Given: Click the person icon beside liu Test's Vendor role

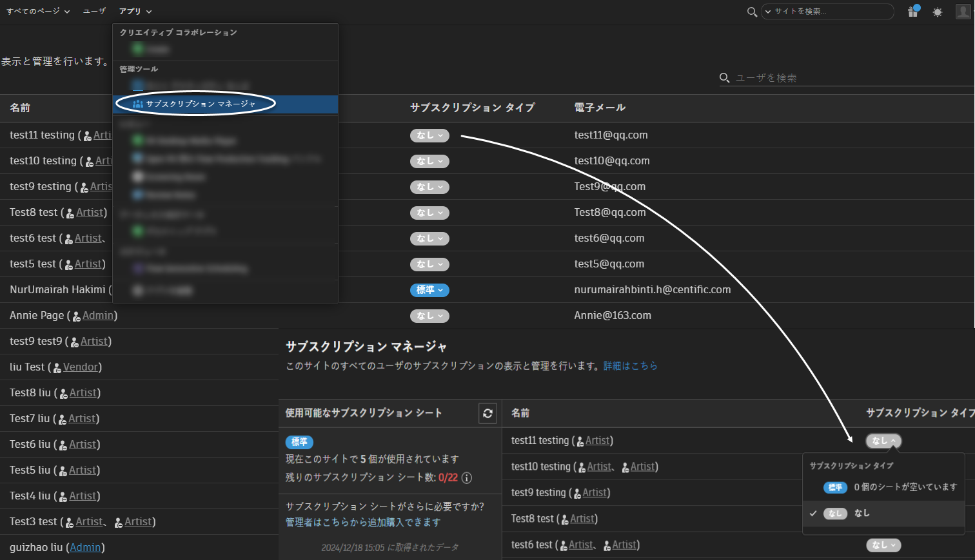Looking at the screenshot, I should 57,367.
